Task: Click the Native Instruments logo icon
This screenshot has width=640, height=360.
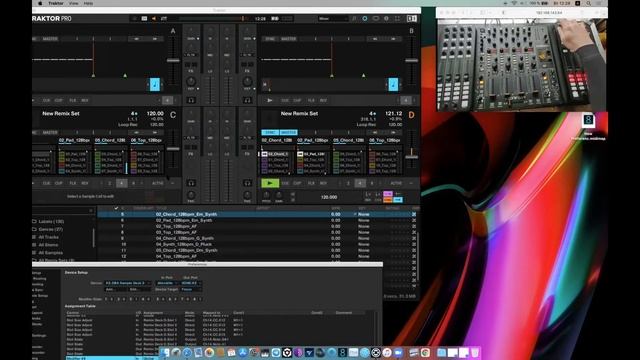Action: [412, 19]
